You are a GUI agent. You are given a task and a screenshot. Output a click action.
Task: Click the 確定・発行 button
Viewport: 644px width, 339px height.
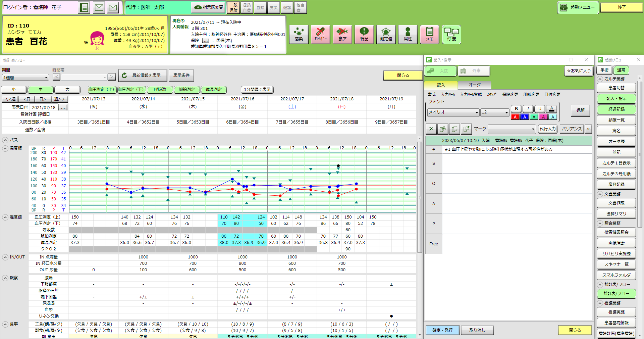[442, 330]
